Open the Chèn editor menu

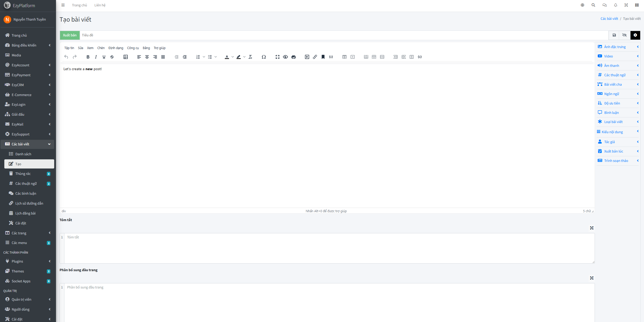point(101,48)
